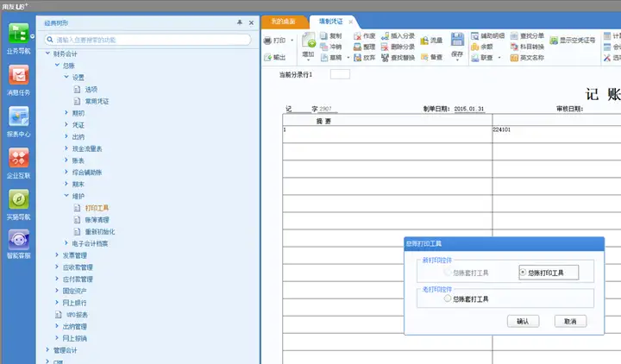The width and height of the screenshot is (621, 364).
Task: Select disabled 总账套打工具 under 新打印控件
Action: 448,273
